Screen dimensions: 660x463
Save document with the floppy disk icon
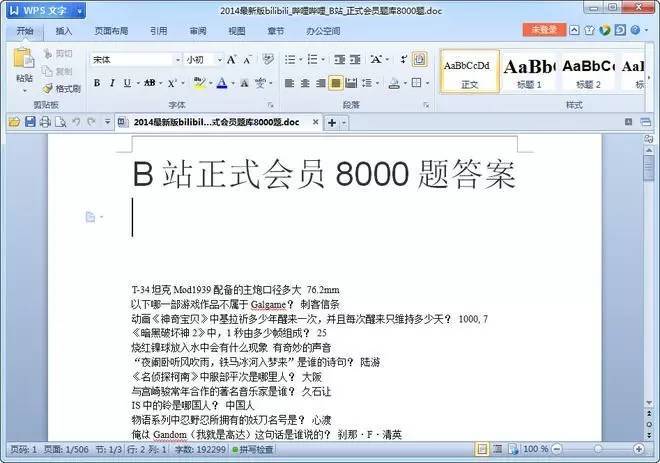click(x=30, y=122)
